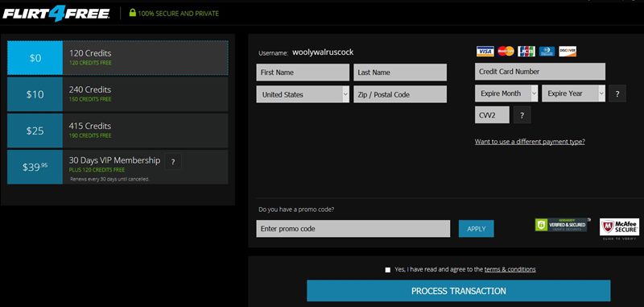The image size is (644, 307).
Task: Focus the Zip / Postal Code field
Action: (x=400, y=94)
